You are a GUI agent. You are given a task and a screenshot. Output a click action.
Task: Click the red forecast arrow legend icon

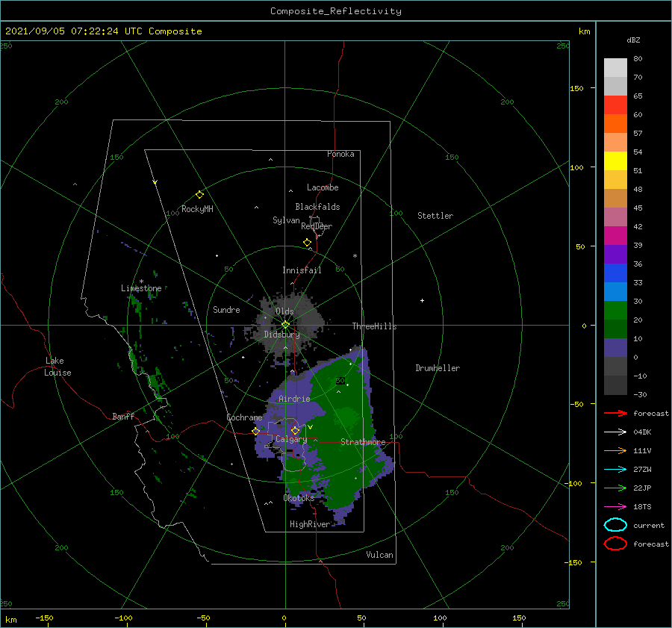615,413
